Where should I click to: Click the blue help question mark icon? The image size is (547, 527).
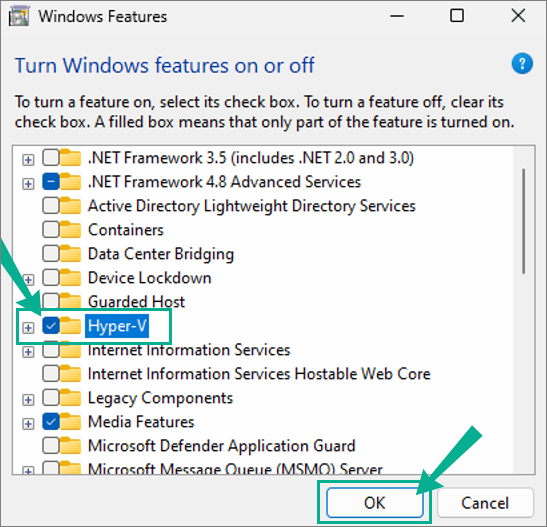click(x=522, y=63)
